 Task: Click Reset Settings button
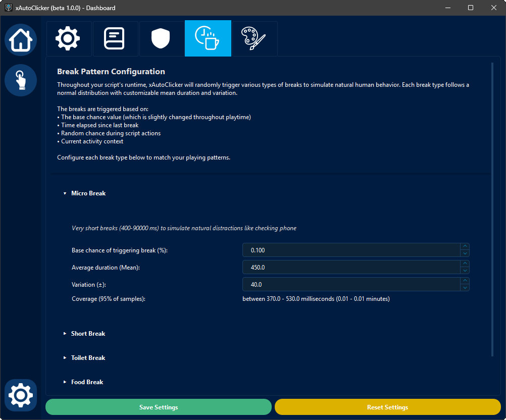(387, 407)
